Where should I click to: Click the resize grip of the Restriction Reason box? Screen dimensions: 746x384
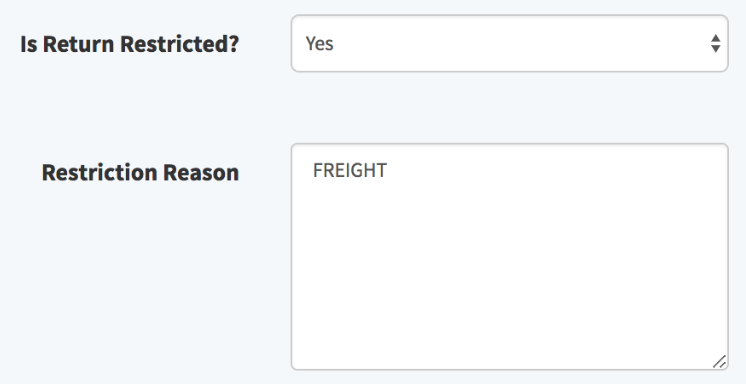tap(719, 362)
